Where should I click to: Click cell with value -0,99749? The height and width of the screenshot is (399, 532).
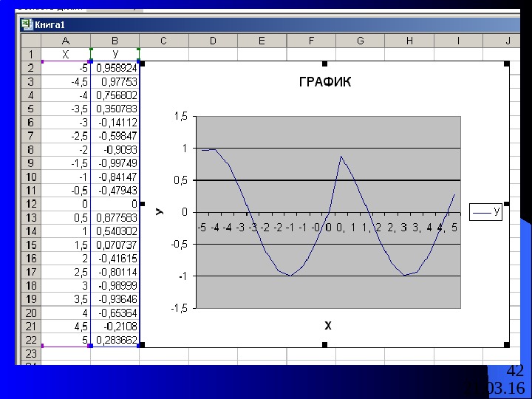tap(115, 163)
